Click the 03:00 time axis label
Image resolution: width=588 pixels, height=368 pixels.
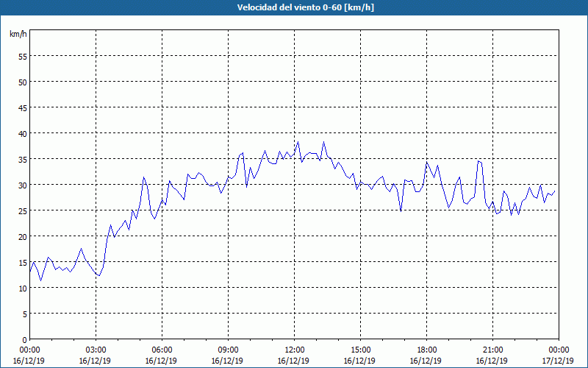point(96,350)
